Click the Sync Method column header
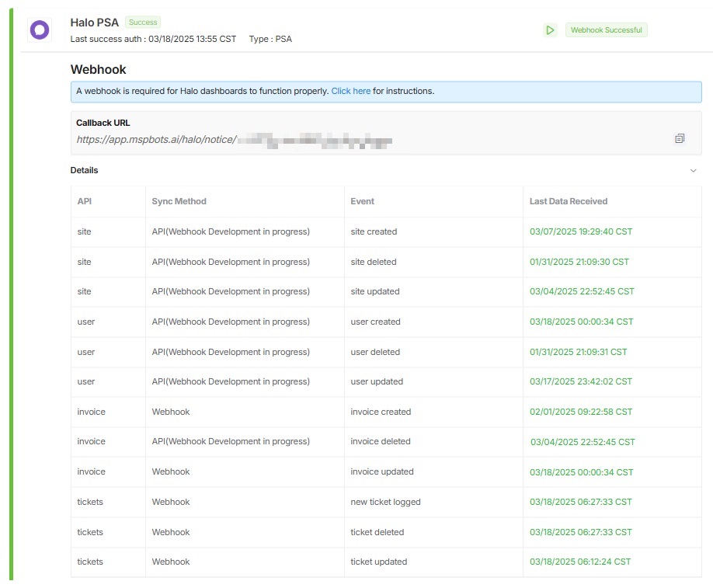The image size is (713, 588). pyautogui.click(x=179, y=201)
